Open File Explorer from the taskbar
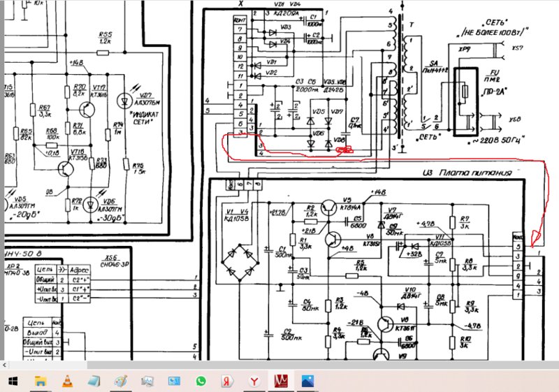 click(x=41, y=382)
